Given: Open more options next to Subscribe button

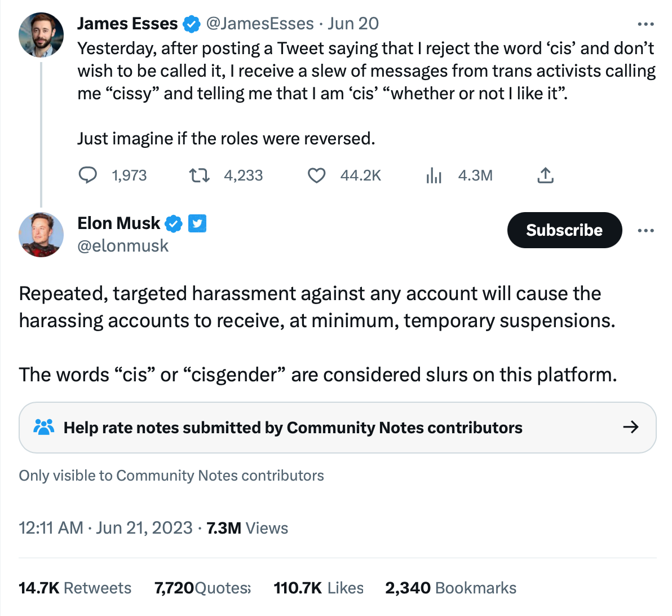Looking at the screenshot, I should tap(646, 230).
